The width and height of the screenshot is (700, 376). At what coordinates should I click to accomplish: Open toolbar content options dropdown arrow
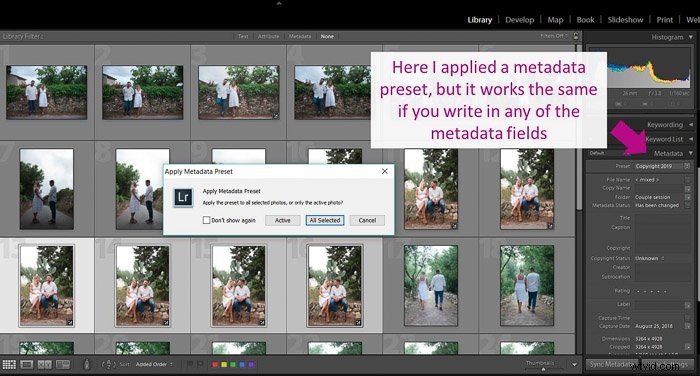(574, 364)
